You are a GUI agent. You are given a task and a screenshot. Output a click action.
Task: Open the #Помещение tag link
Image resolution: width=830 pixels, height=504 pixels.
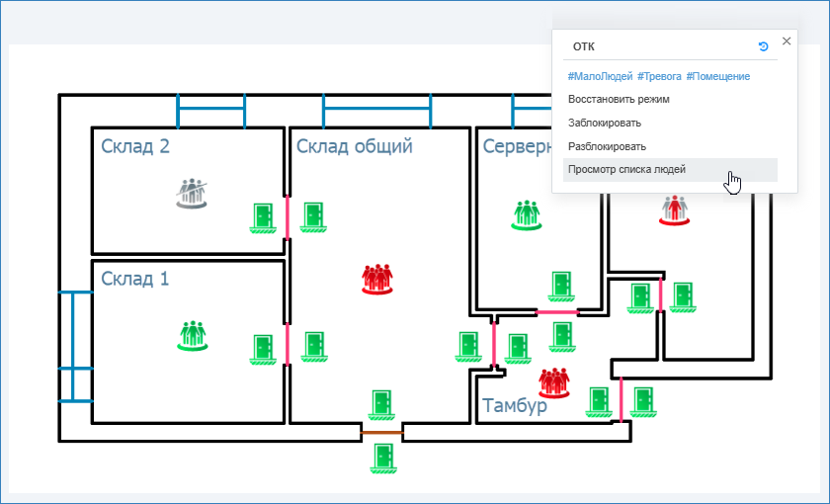click(717, 76)
